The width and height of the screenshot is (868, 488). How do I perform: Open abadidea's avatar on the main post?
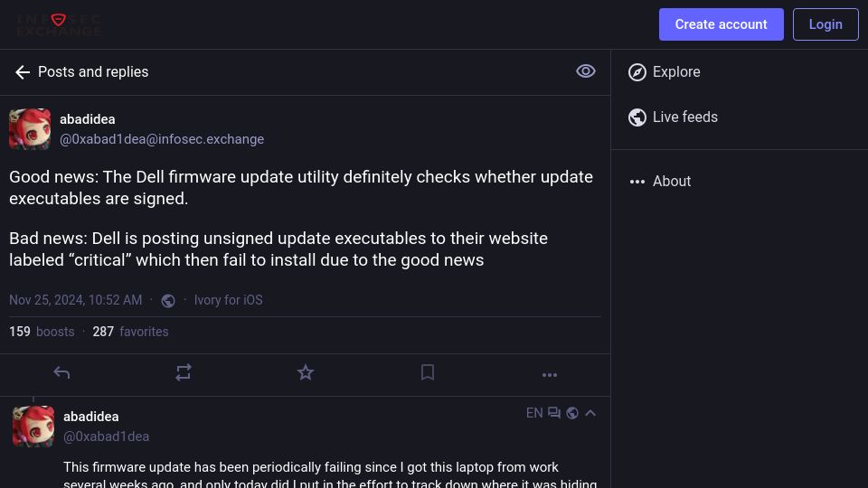30,129
